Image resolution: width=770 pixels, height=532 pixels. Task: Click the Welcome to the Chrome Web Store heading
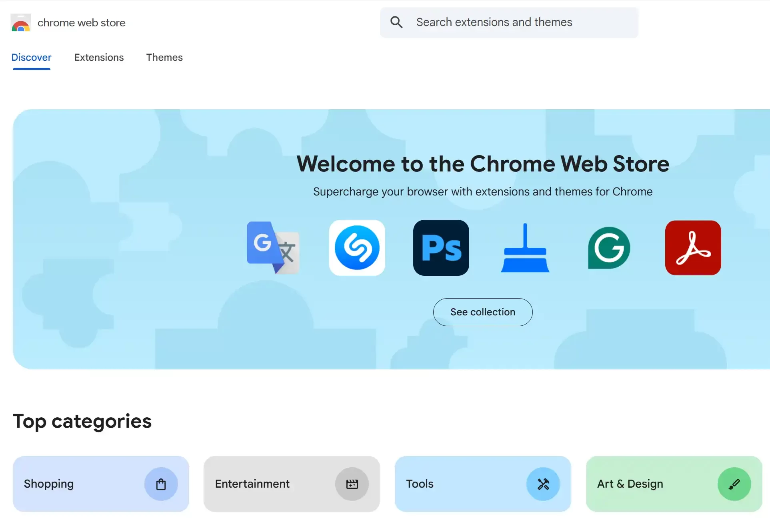(483, 164)
